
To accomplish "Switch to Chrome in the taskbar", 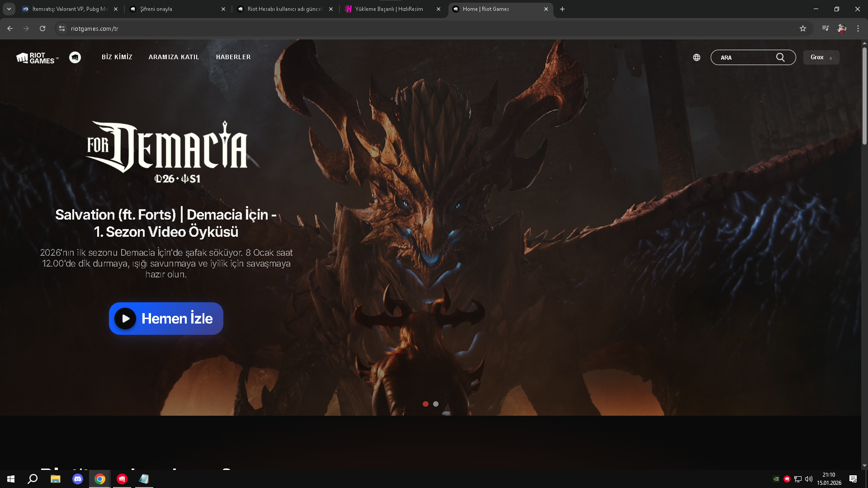I will 100,479.
